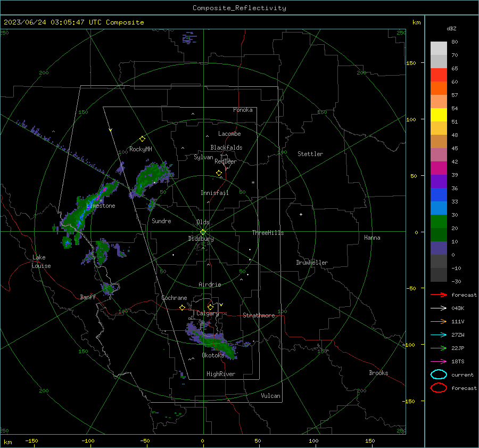Click the Limestone label
This screenshot has height=448, width=479.
(x=101, y=206)
